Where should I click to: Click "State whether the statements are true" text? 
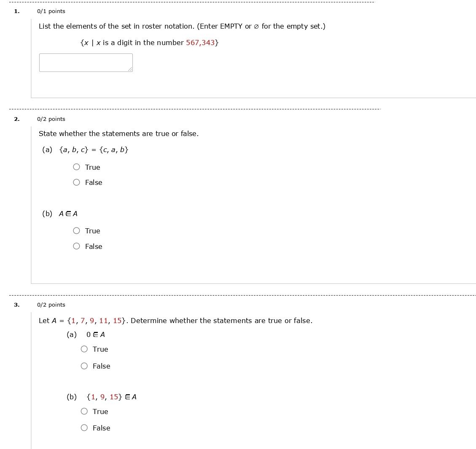click(x=118, y=134)
